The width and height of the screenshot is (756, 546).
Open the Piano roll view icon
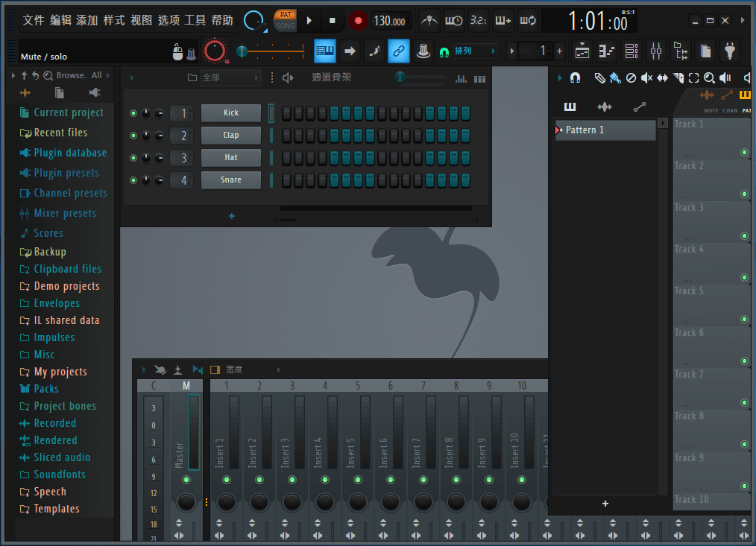pyautogui.click(x=607, y=51)
